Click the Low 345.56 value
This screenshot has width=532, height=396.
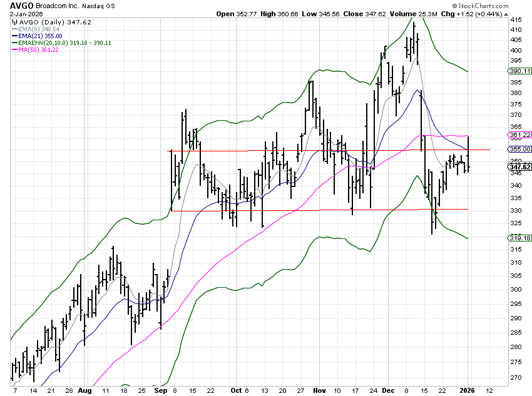(x=320, y=14)
